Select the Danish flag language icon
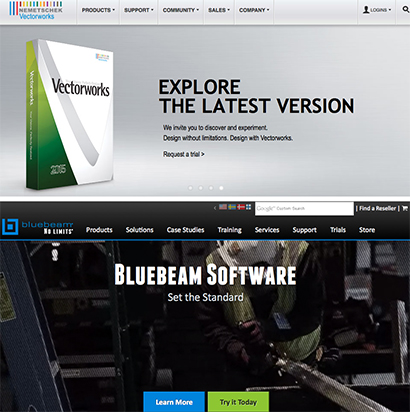Viewport: 410px width, 412px height. (241, 207)
